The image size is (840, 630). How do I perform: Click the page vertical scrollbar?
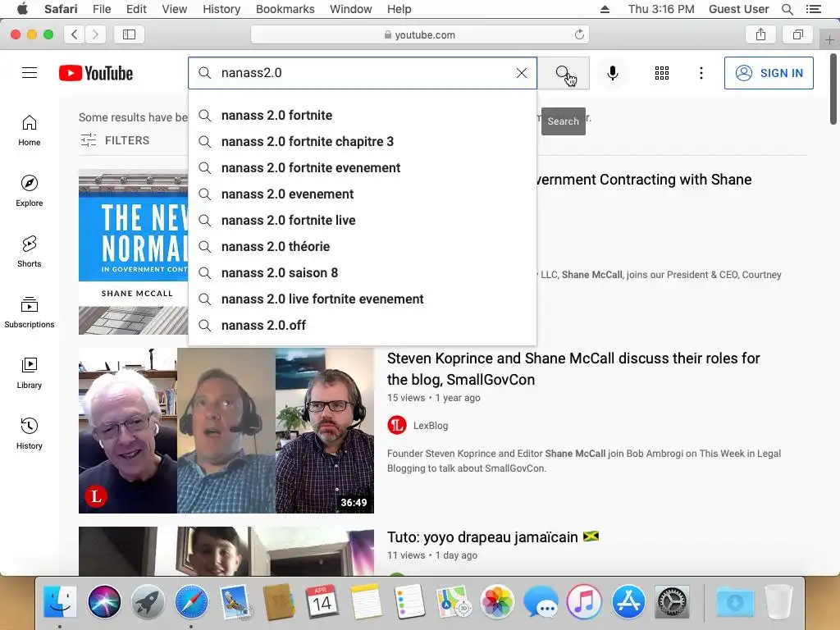pos(833,89)
